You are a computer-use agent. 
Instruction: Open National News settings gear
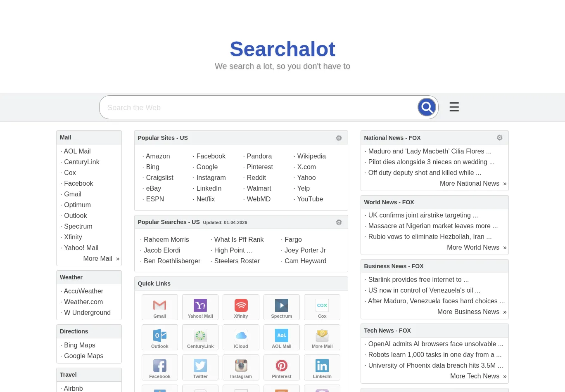tap(499, 138)
